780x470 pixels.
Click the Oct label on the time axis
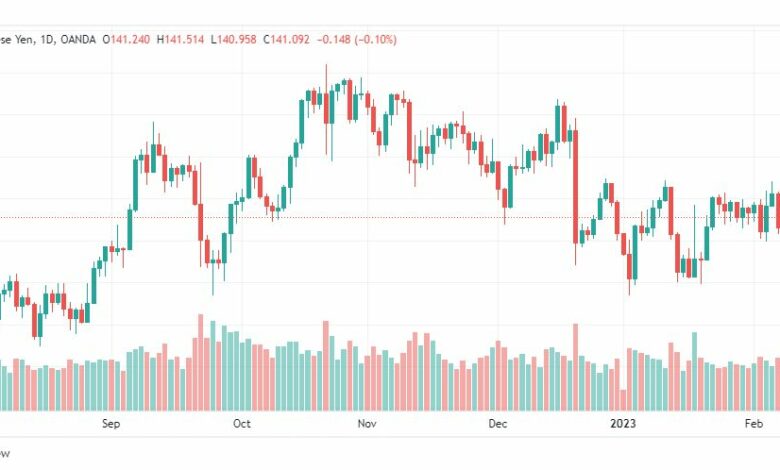click(242, 424)
